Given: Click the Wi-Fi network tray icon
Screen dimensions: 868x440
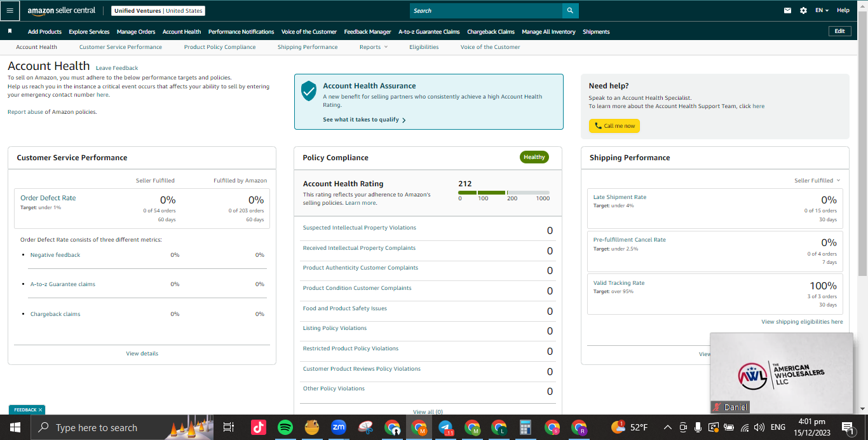Looking at the screenshot, I should [x=744, y=427].
